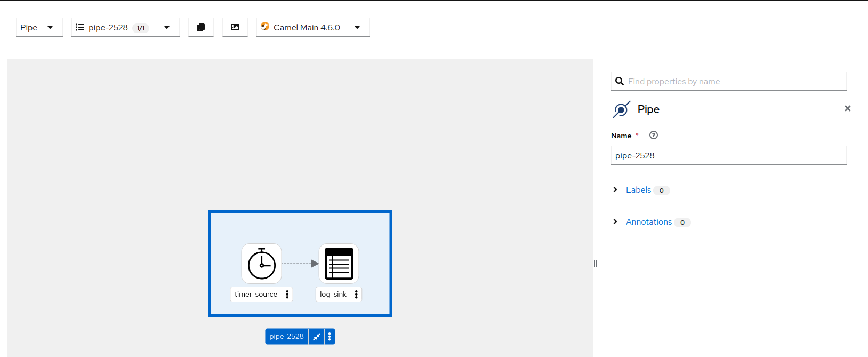
Task: Click the log-sink node icon
Action: (x=339, y=264)
